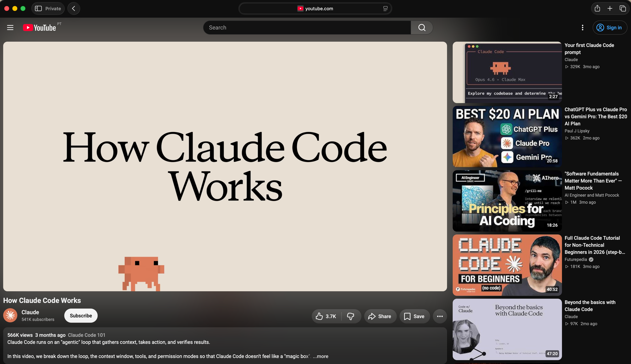This screenshot has height=364, width=631.
Task: Open the Safari Share menu
Action: (597, 8)
